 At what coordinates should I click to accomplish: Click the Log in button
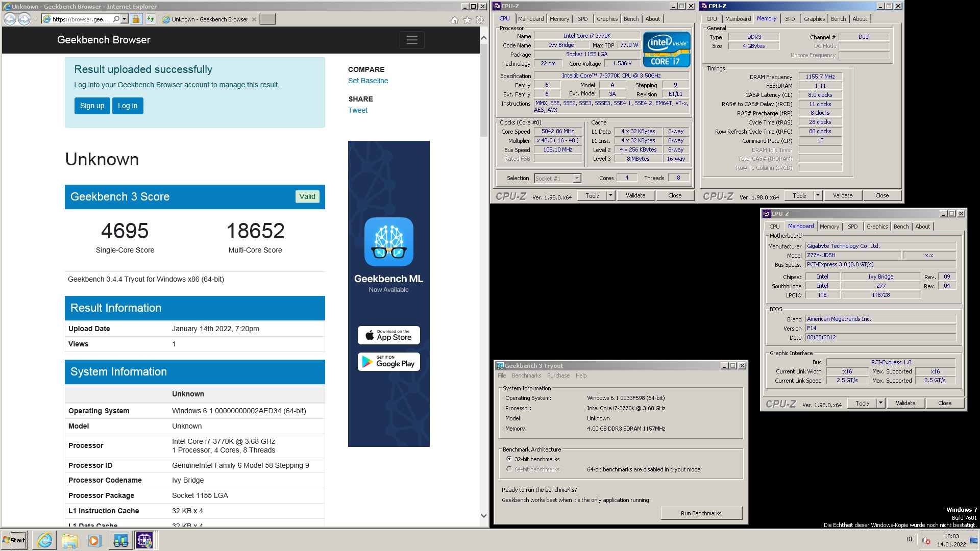point(128,106)
